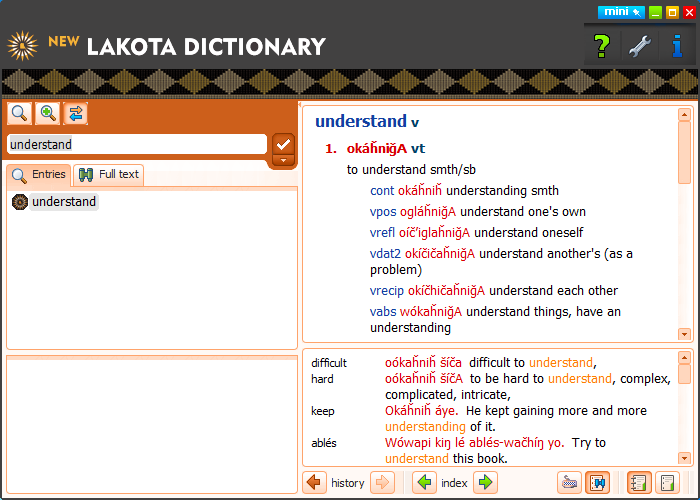
Task: Switch to the Full text tab
Action: click(x=108, y=175)
